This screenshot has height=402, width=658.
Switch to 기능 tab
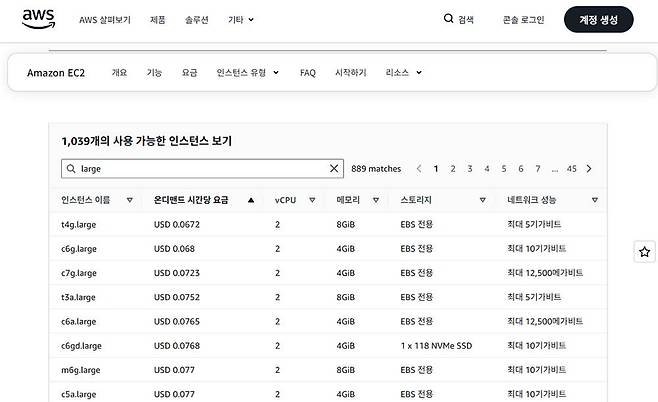[x=154, y=73]
